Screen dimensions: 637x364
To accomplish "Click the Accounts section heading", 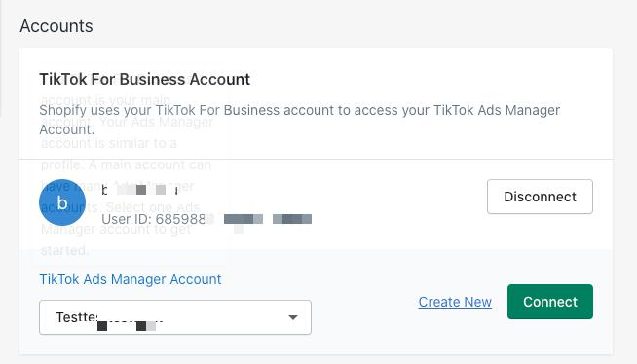I will [x=56, y=26].
